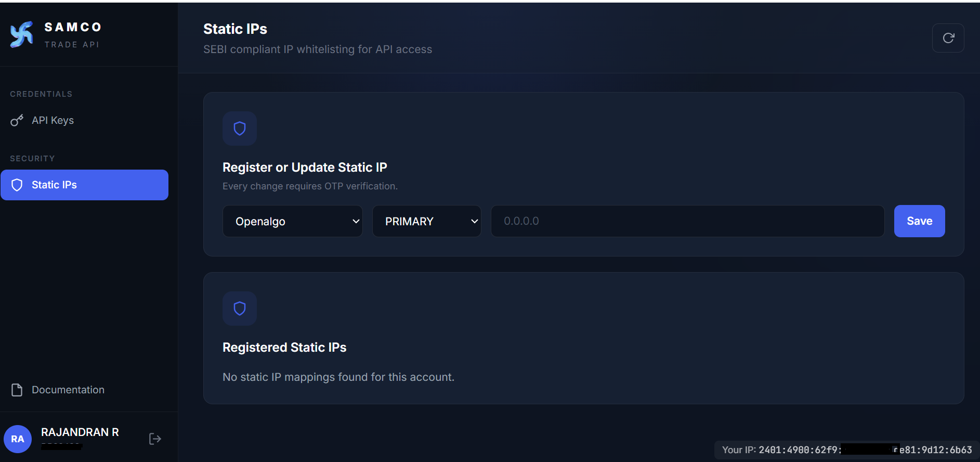The height and width of the screenshot is (462, 980).
Task: Click the RAJANDRAN R username label
Action: (80, 432)
